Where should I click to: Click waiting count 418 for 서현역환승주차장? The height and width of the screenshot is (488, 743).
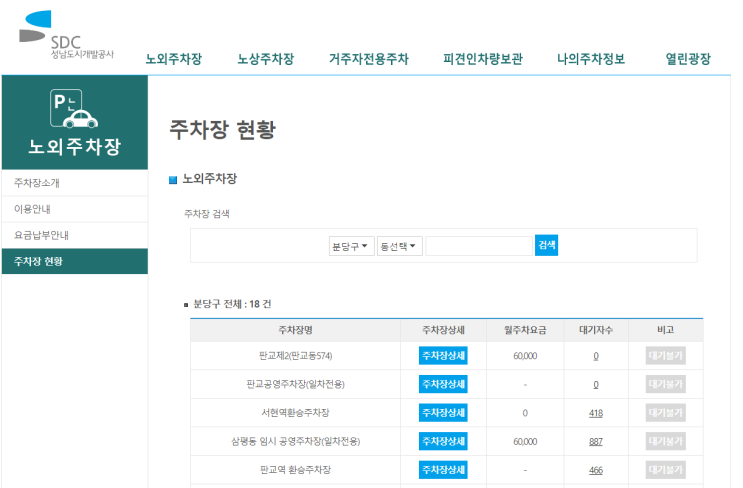coord(596,413)
